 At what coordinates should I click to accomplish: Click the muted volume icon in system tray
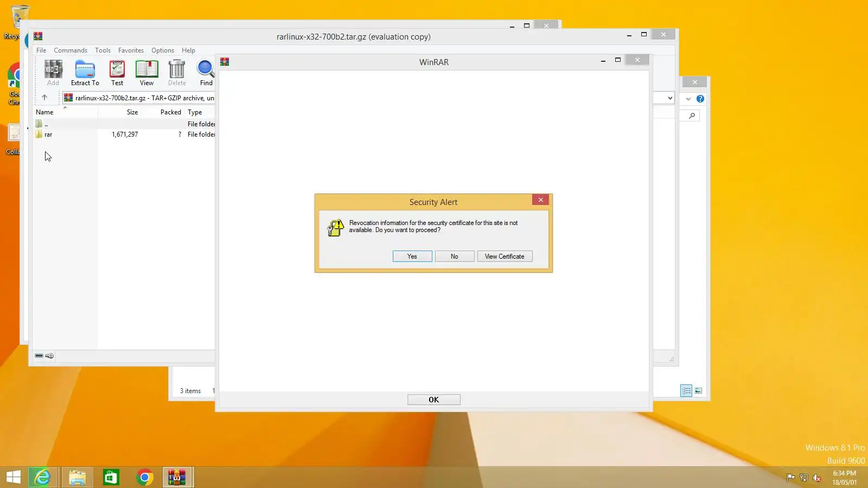pos(817,478)
